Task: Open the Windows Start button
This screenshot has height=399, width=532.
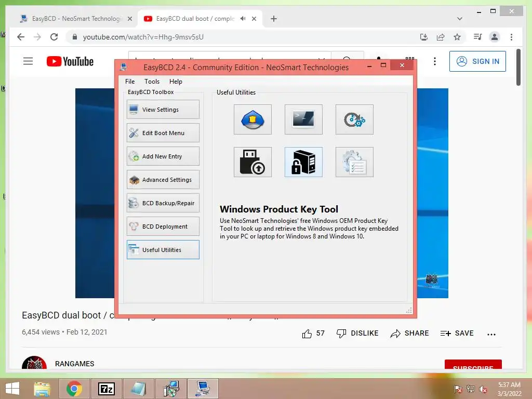Action: 12,389
